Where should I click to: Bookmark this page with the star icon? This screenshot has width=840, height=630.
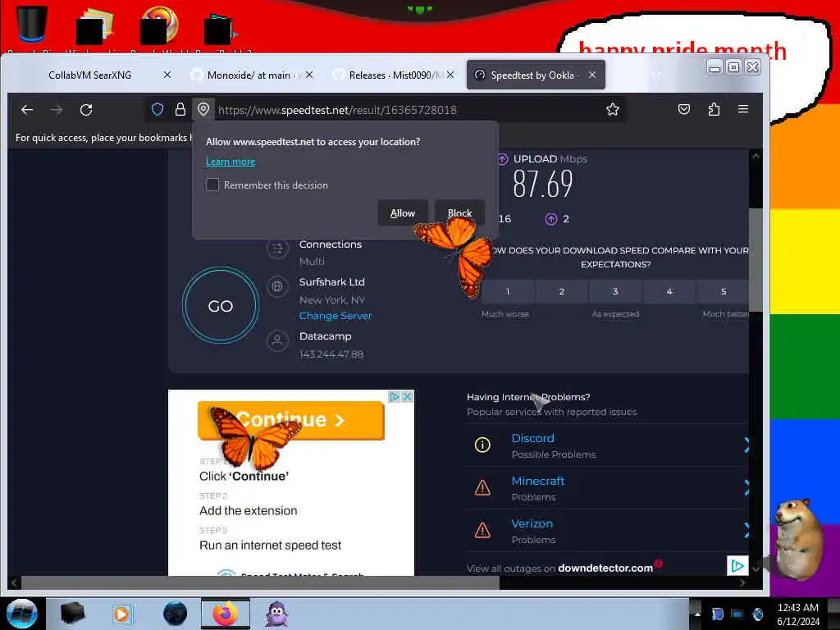(x=612, y=110)
